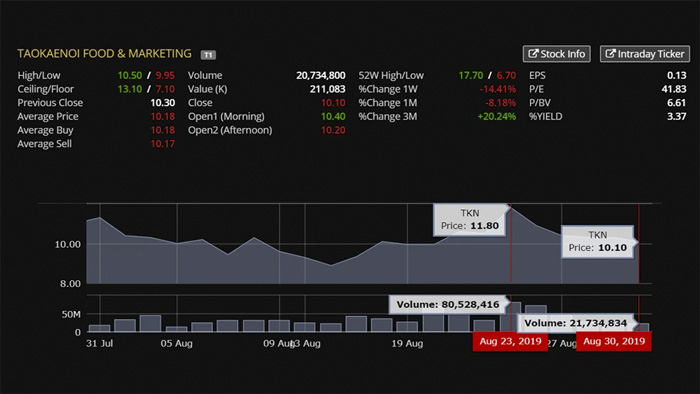700x394 pixels.
Task: Click the 52W High/Low label
Action: pos(391,75)
